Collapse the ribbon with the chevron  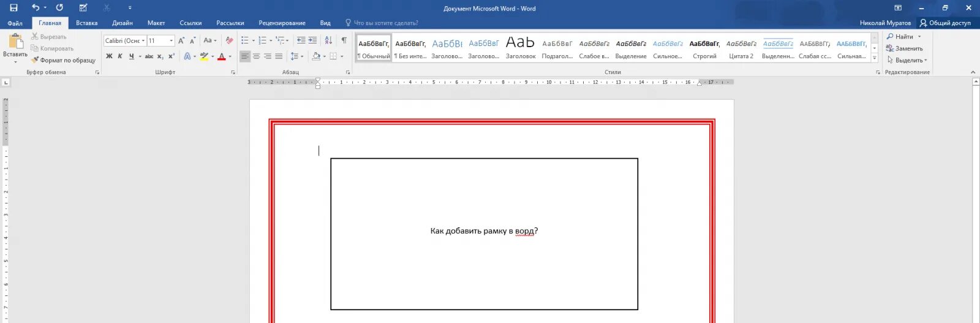tap(973, 72)
